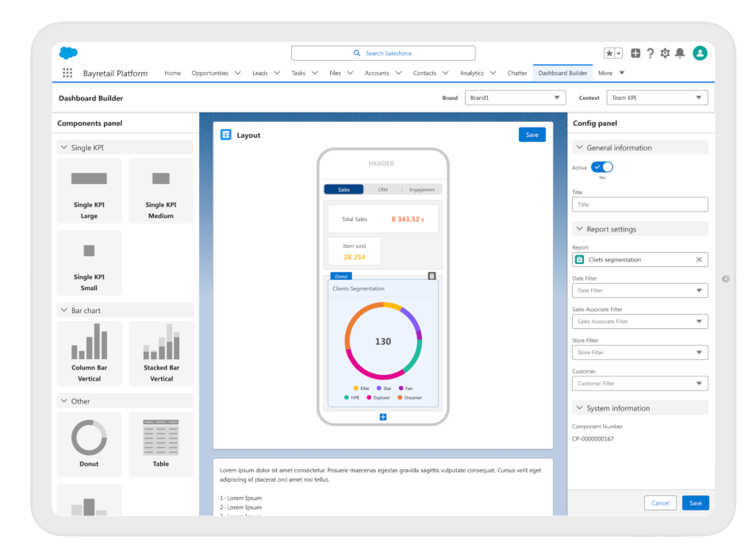756x558 pixels.
Task: Click the report icon beside Cliets segmentation
Action: pyautogui.click(x=580, y=260)
